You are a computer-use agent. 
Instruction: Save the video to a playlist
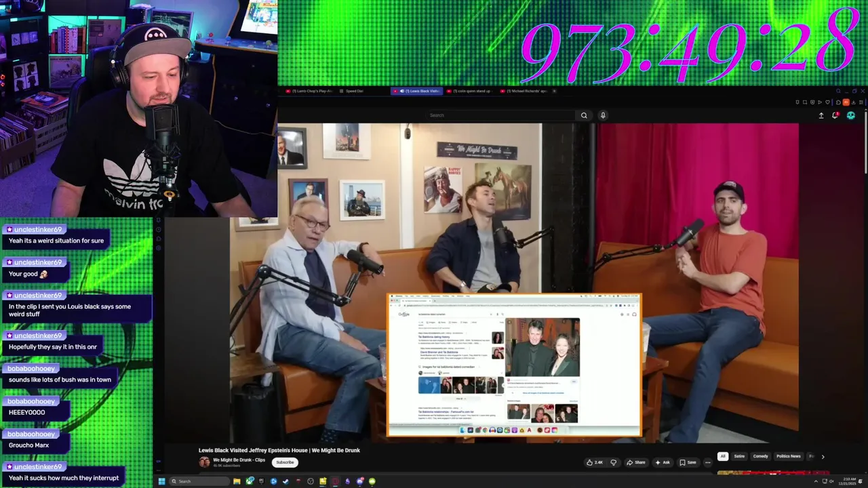pos(688,462)
